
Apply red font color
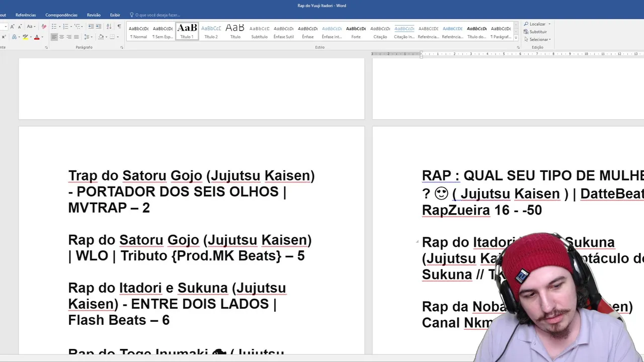pyautogui.click(x=37, y=37)
